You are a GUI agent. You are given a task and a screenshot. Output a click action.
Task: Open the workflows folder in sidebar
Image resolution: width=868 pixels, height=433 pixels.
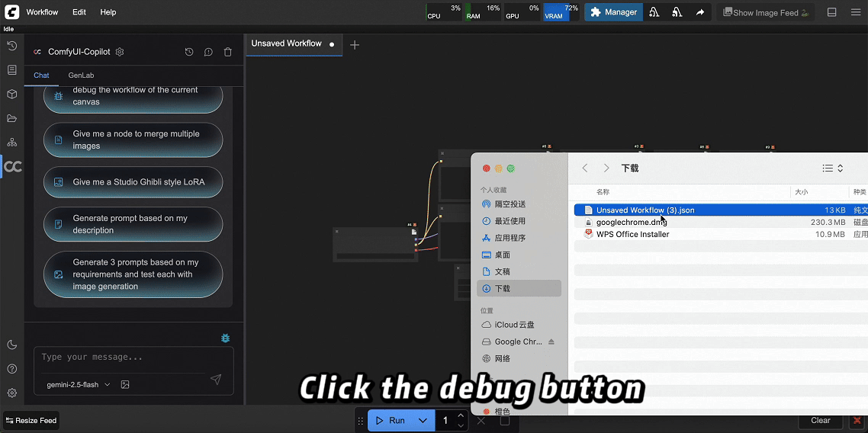click(x=11, y=119)
